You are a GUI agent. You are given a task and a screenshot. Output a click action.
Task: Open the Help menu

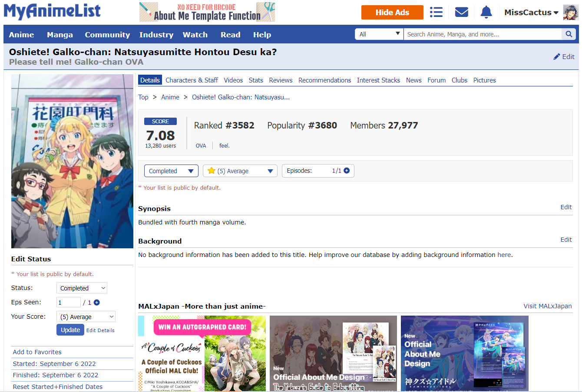tap(262, 35)
